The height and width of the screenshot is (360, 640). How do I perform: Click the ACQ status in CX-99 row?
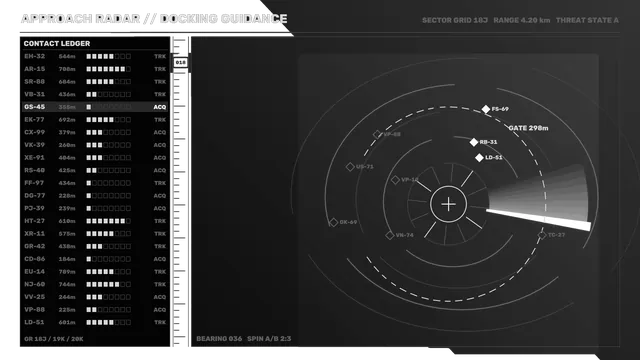pyautogui.click(x=160, y=133)
